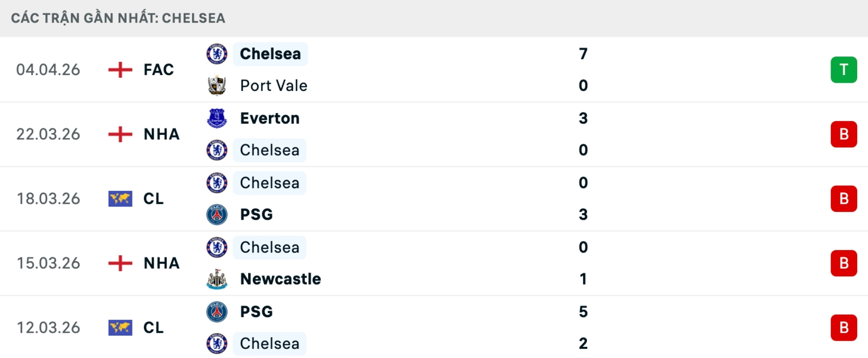Click the "Các trận gần nhất: Chelsea" header
868x358 pixels.
[x=118, y=18]
